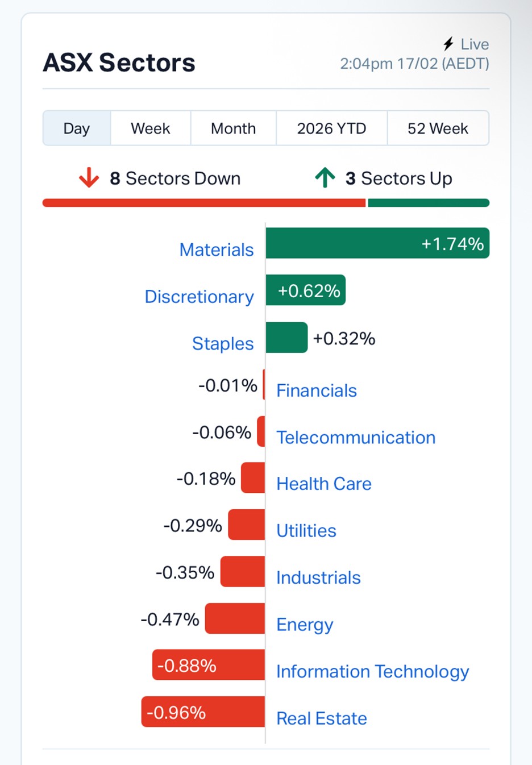532x765 pixels.
Task: Click the lightning bolt Live icon
Action: click(x=448, y=44)
